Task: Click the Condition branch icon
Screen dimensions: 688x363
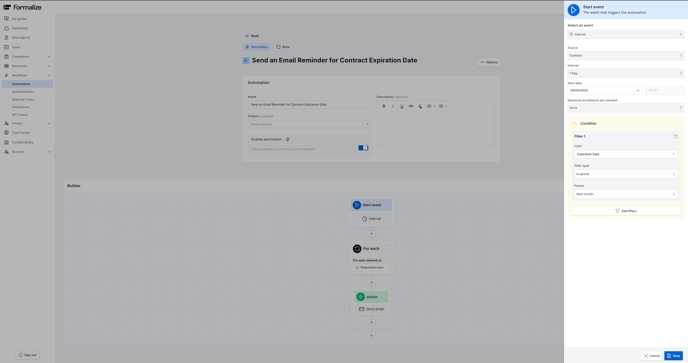Action: coord(574,124)
